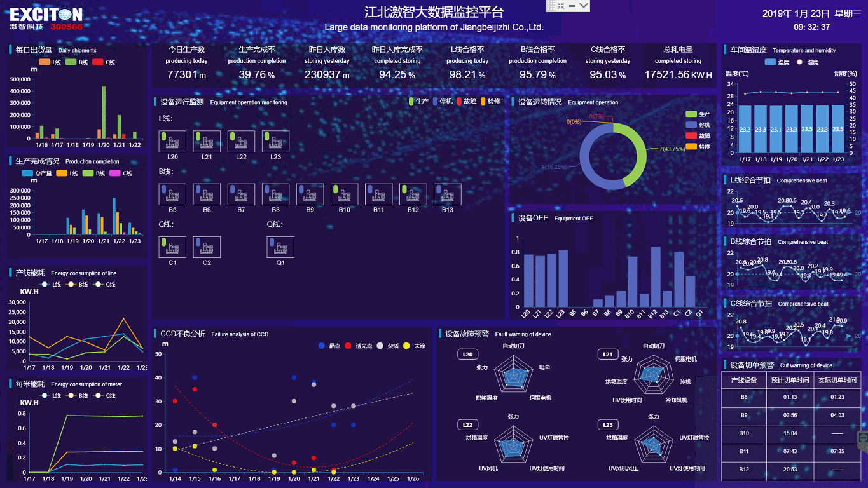The width and height of the screenshot is (868, 488).
Task: Click the L22 radar chart label button
Action: (x=468, y=424)
